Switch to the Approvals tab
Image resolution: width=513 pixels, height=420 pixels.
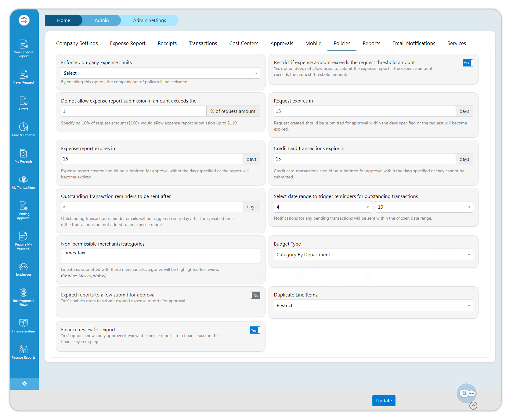[282, 43]
